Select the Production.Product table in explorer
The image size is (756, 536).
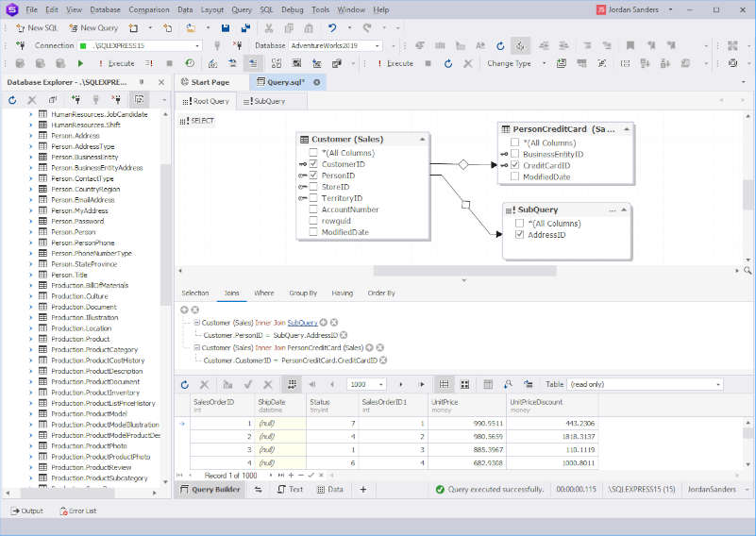(80, 339)
